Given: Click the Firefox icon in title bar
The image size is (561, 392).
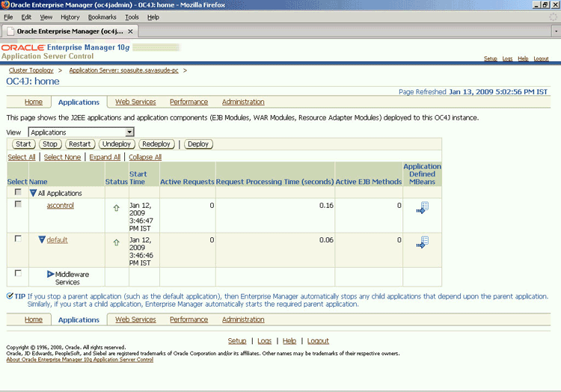Looking at the screenshot, I should click(x=5, y=4).
